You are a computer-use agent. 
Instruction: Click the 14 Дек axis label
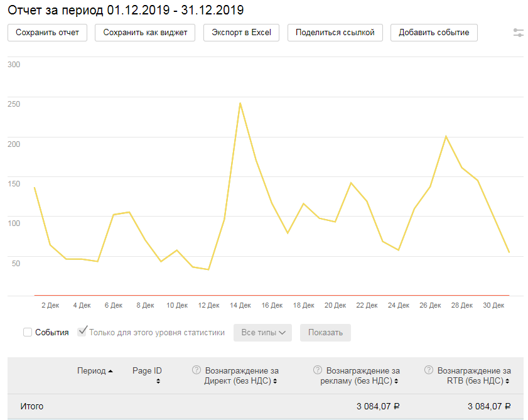pos(240,305)
